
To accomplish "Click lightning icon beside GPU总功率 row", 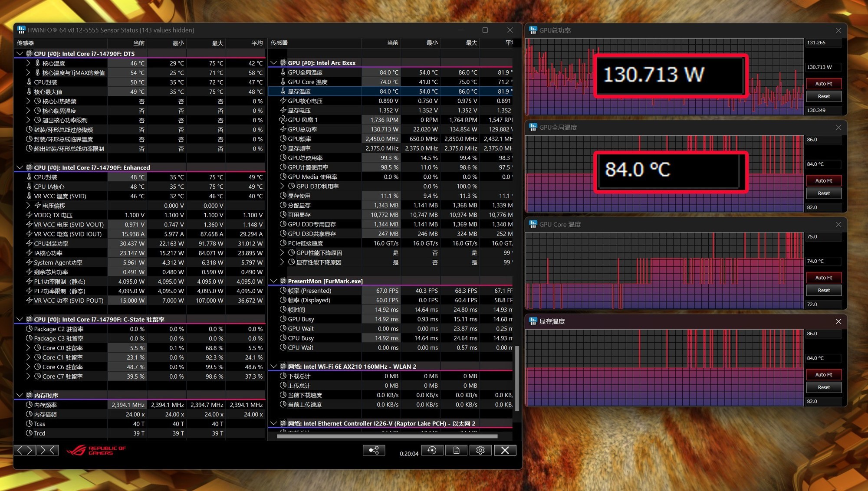I will [x=283, y=129].
